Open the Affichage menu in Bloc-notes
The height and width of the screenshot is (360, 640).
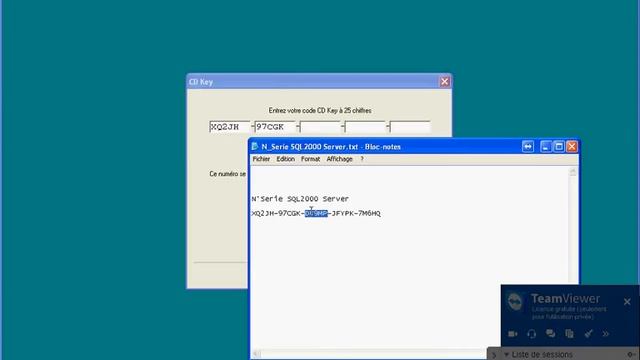point(339,159)
